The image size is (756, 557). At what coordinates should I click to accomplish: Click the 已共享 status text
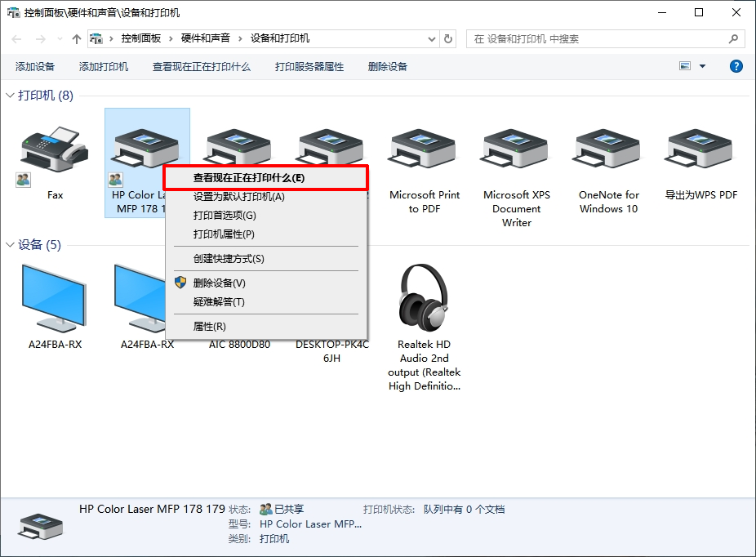pyautogui.click(x=289, y=510)
